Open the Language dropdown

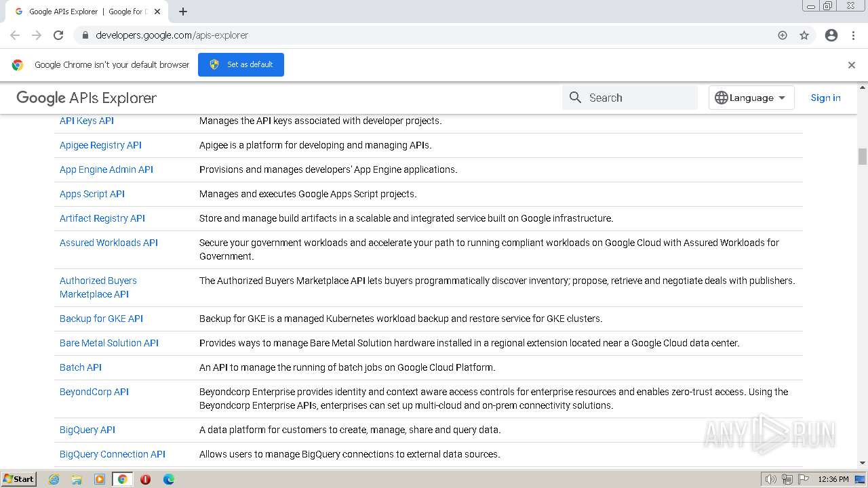click(x=751, y=98)
